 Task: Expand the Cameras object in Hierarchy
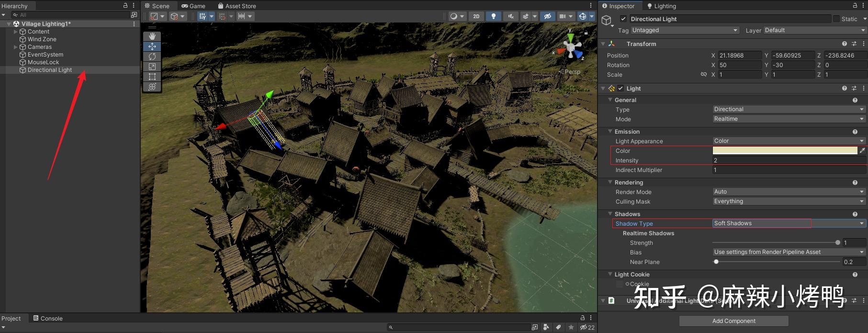(15, 47)
